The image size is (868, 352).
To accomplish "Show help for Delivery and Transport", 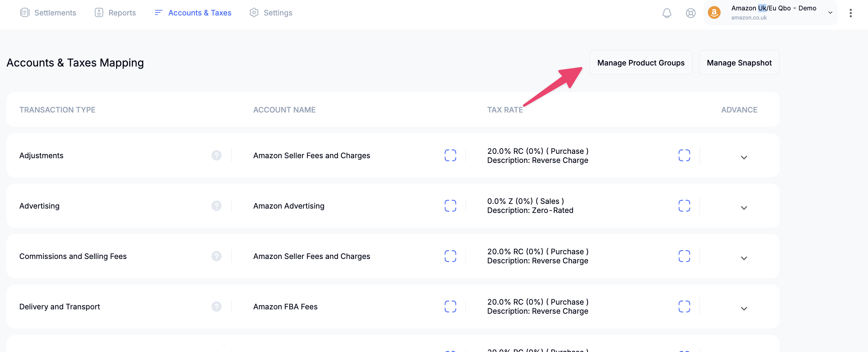I will [216, 306].
